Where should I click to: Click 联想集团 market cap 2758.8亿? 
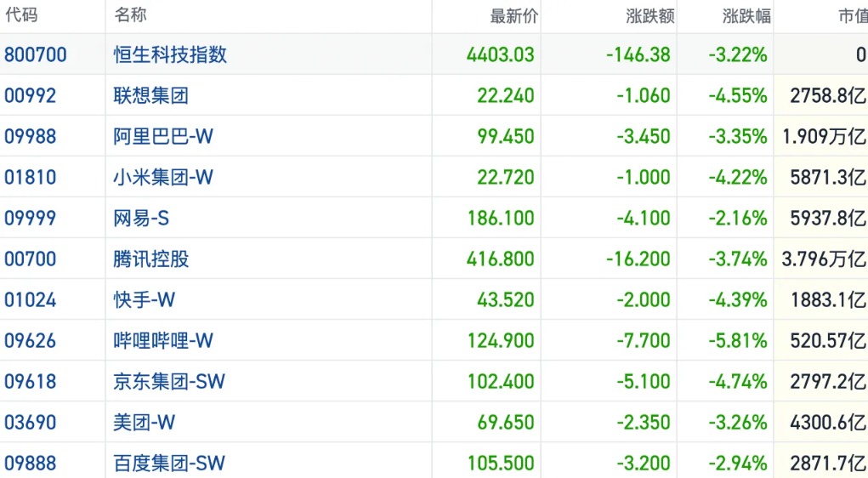828,95
